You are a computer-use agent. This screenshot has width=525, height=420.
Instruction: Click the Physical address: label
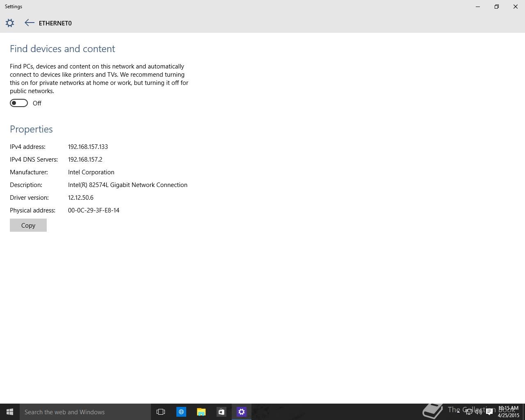click(32, 210)
